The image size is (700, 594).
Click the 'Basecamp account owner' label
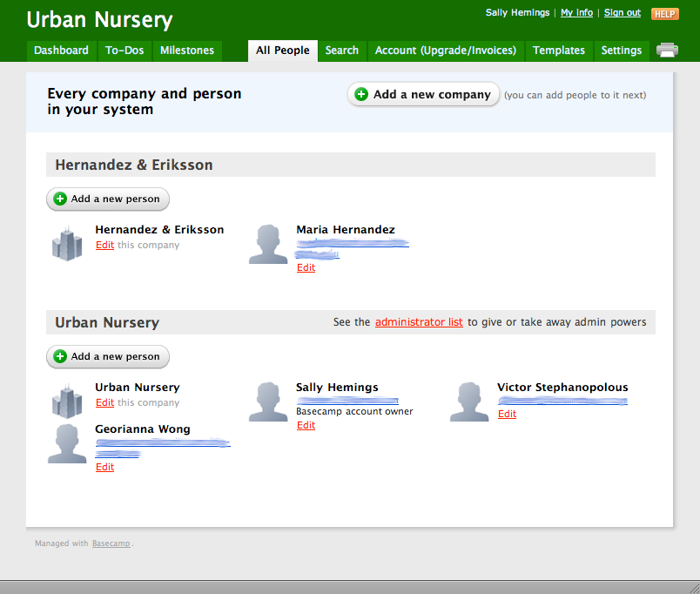pos(354,411)
